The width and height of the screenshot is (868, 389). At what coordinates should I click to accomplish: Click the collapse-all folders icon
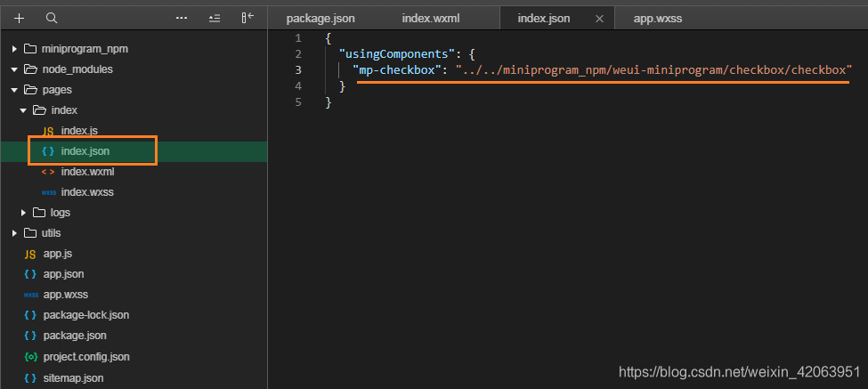pyautogui.click(x=215, y=19)
